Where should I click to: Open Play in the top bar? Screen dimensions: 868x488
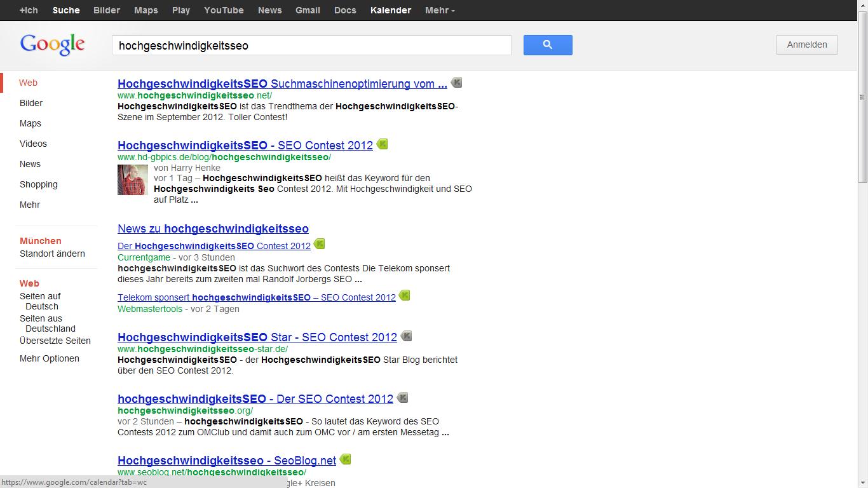coord(181,10)
